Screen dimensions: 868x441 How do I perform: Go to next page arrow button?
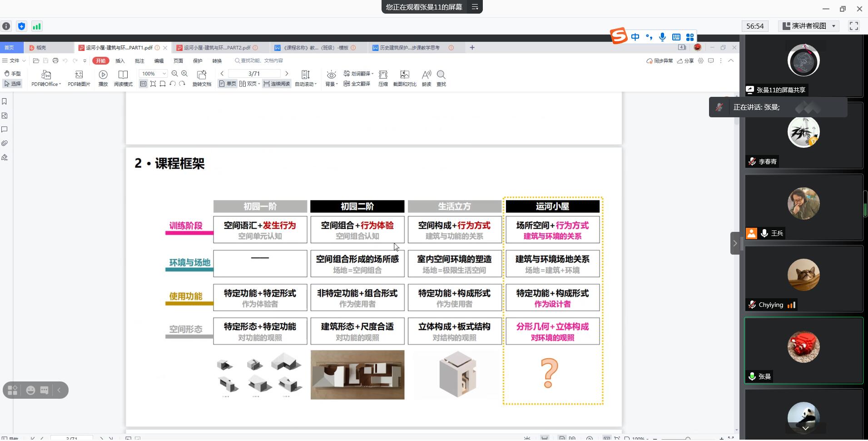tap(287, 74)
